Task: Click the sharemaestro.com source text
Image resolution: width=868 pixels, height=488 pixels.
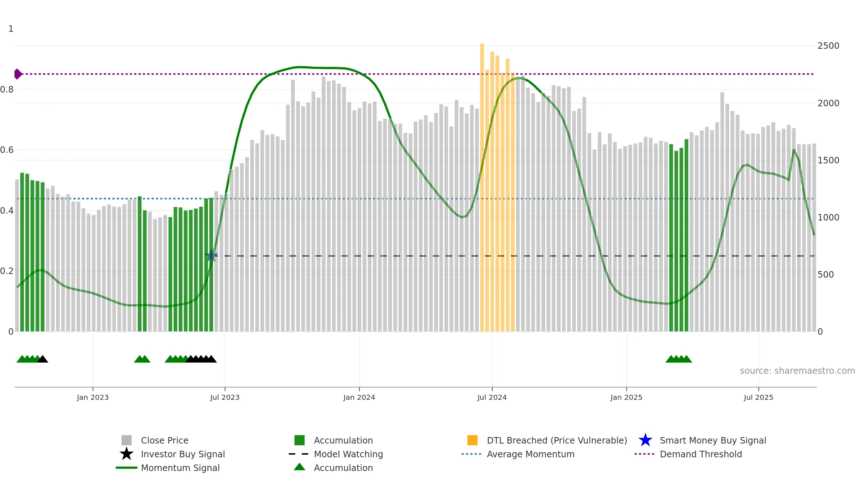Action: click(x=797, y=371)
